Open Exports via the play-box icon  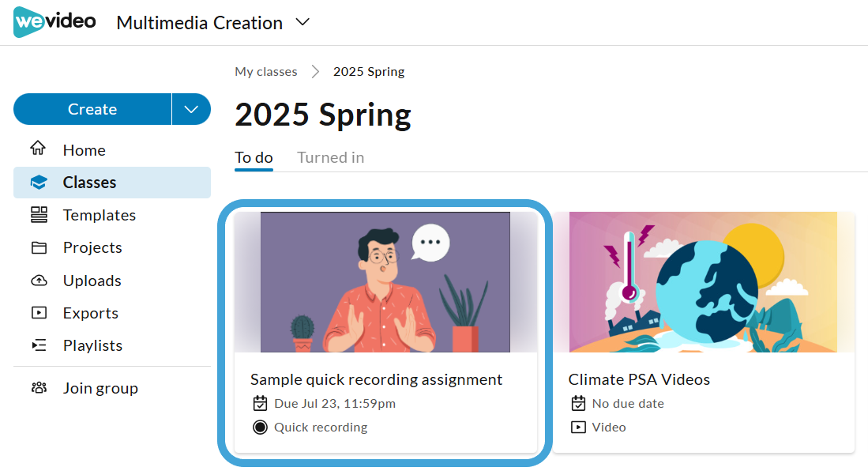[39, 312]
